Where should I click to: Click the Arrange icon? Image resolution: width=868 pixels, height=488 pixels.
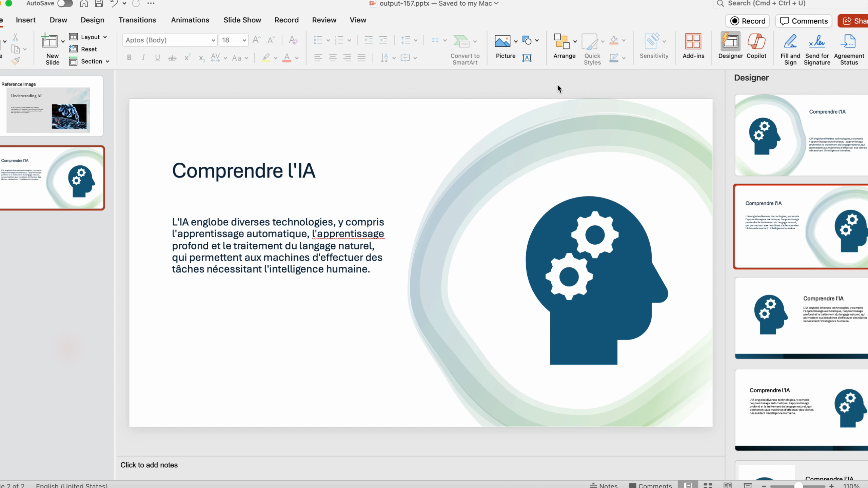click(561, 42)
